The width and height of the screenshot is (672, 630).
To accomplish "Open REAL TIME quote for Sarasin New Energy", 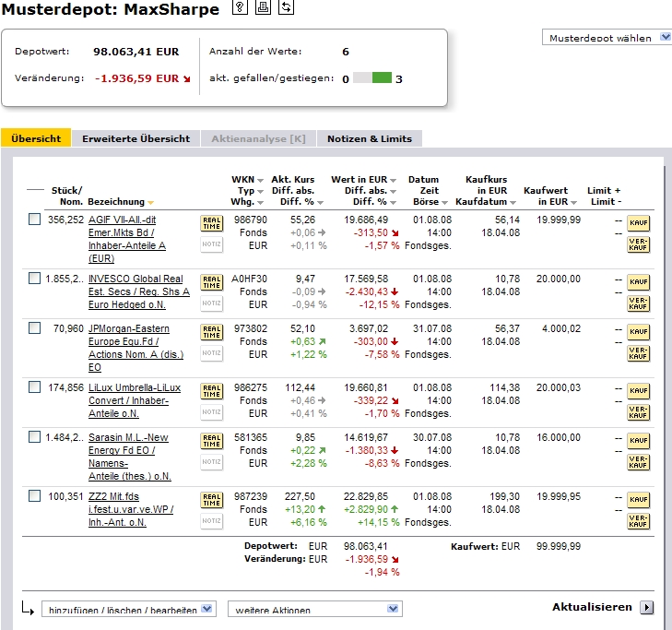I will tap(212, 441).
